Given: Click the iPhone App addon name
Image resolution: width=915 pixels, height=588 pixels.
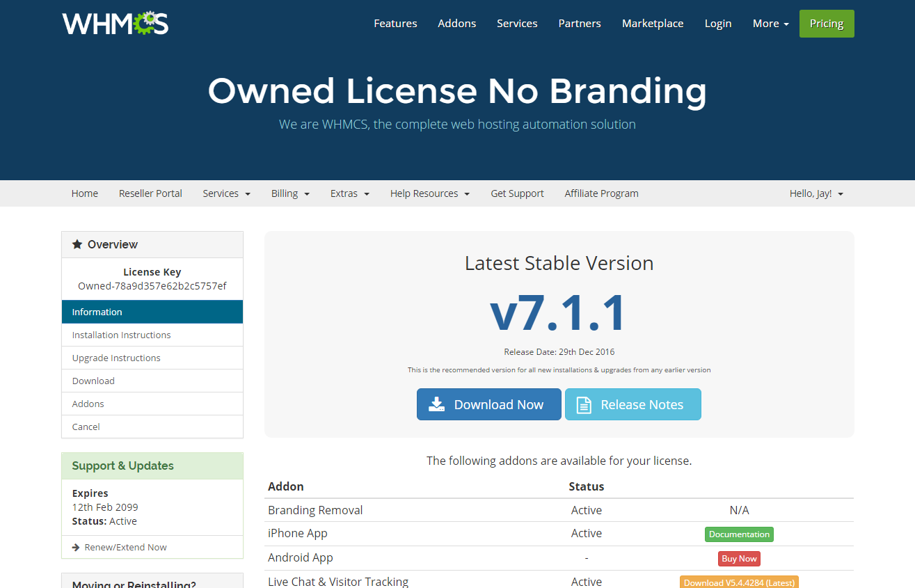Looking at the screenshot, I should coord(297,533).
